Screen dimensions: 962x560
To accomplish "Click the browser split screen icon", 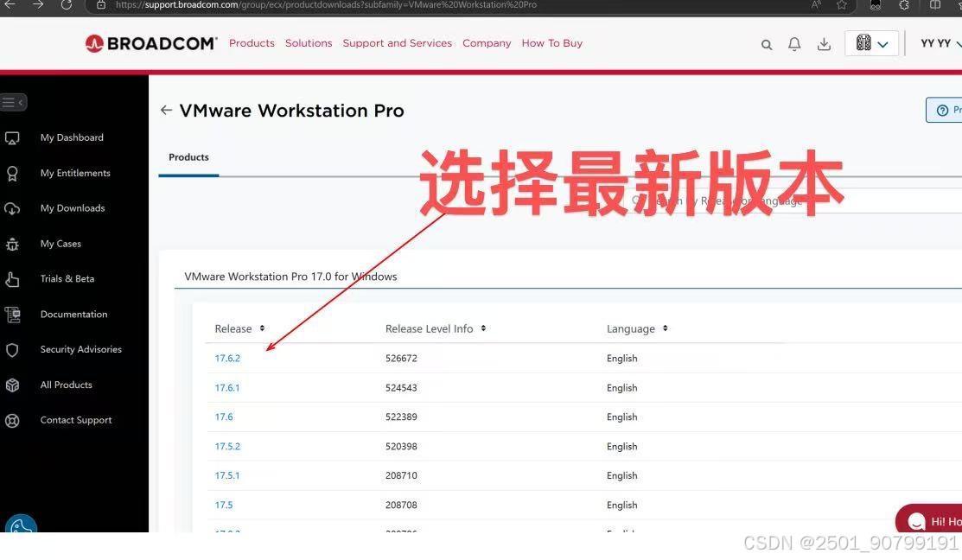I will tap(935, 5).
